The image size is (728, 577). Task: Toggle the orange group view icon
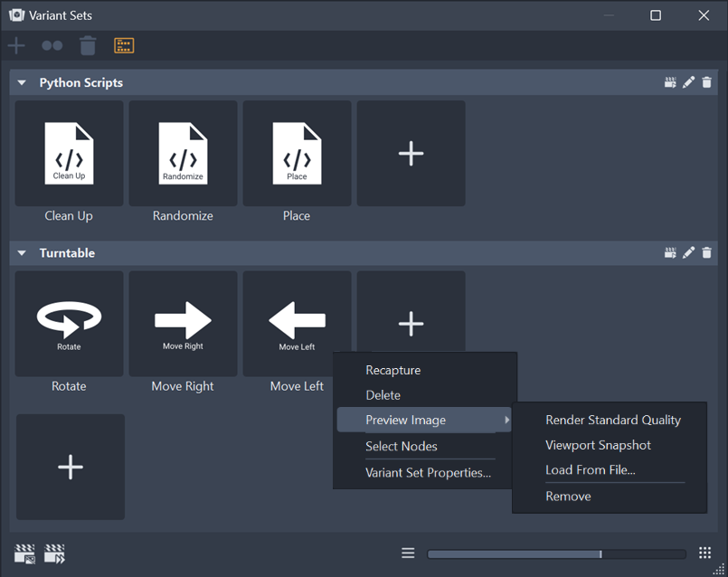tap(124, 45)
